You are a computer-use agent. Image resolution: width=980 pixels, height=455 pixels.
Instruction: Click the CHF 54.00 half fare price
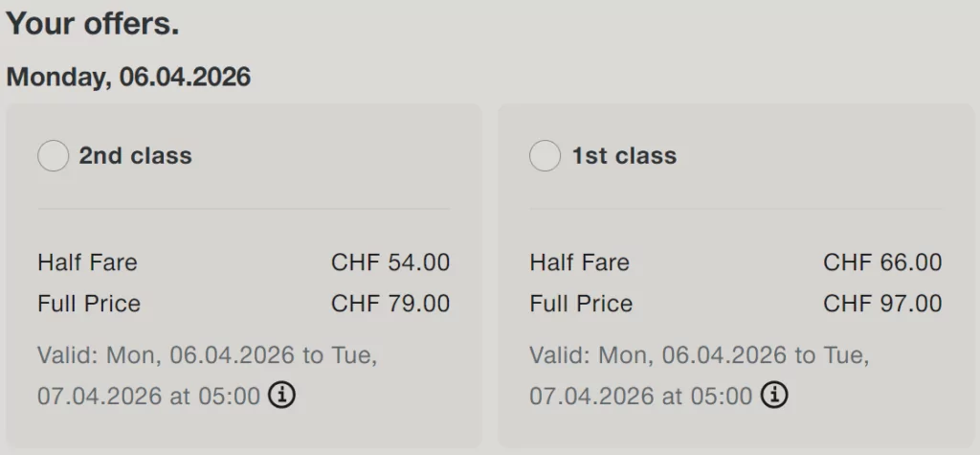click(x=390, y=262)
